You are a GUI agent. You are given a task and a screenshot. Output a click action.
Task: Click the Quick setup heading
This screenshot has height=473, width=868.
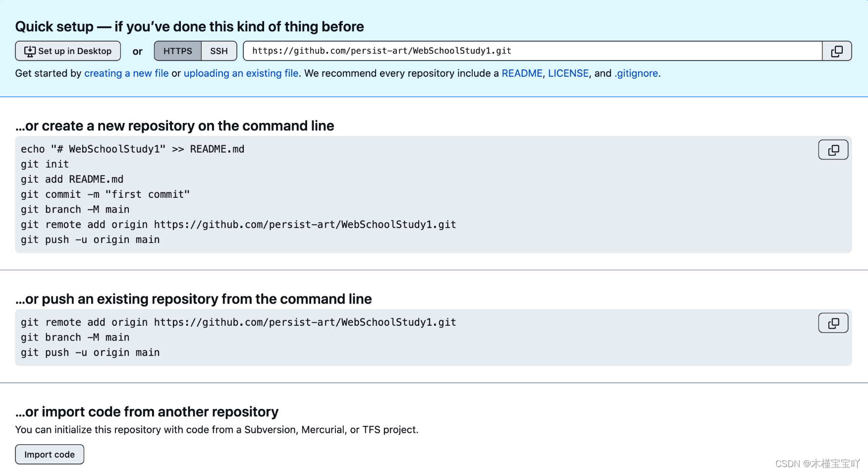coord(189,26)
